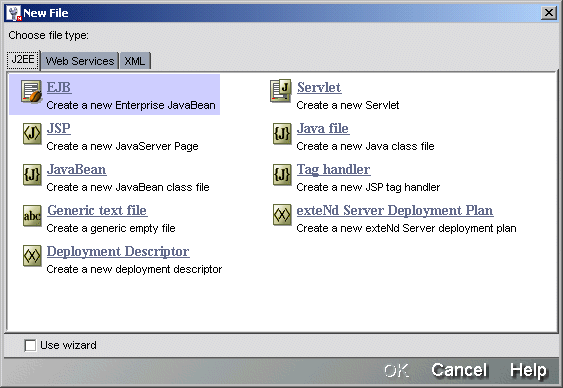The height and width of the screenshot is (388, 563).
Task: Select 'Create a new JavaBean class file' text
Action: tap(128, 187)
